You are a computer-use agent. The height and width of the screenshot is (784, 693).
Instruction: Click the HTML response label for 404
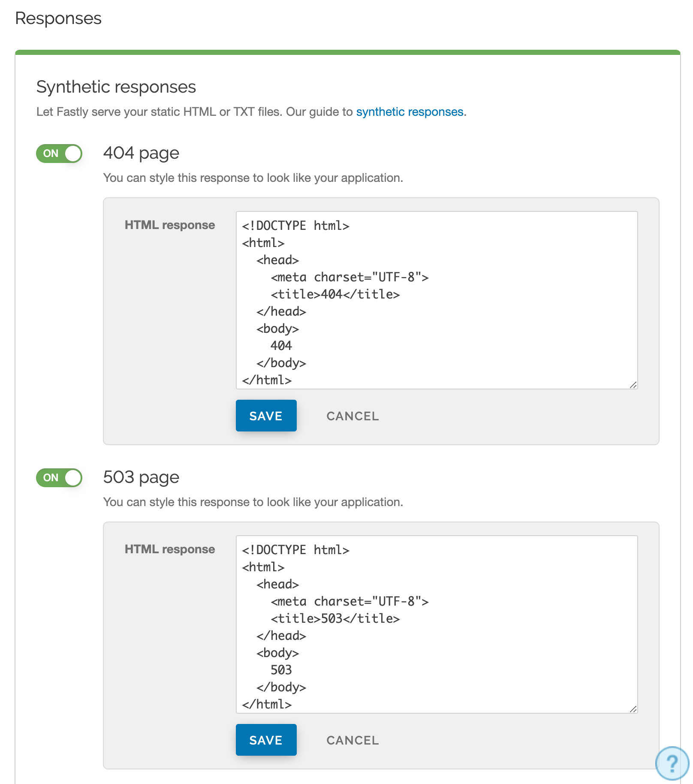point(169,224)
